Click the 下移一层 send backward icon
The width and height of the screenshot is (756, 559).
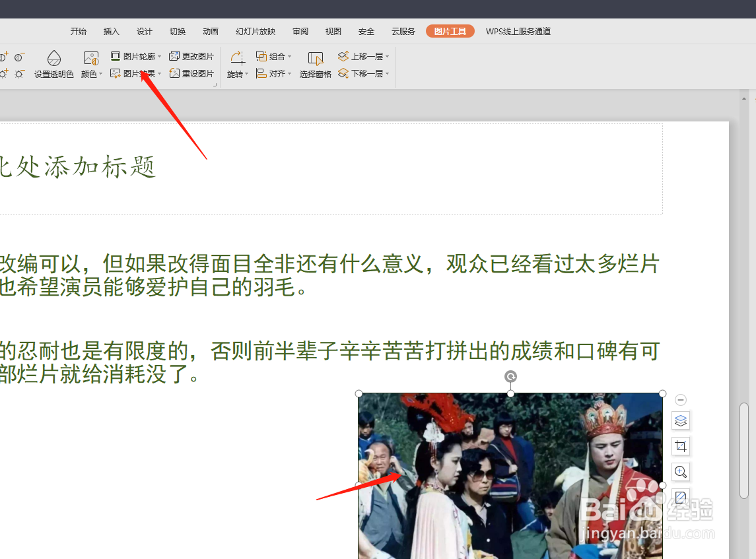point(343,73)
